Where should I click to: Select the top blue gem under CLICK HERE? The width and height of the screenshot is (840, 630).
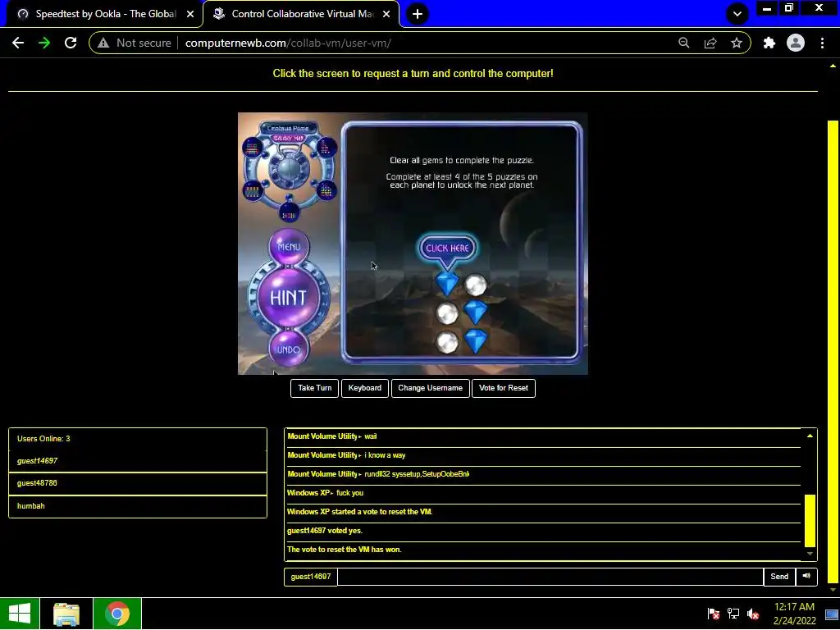447,283
